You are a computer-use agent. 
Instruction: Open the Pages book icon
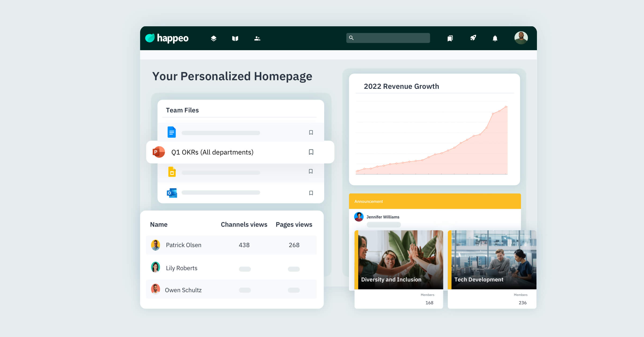235,38
